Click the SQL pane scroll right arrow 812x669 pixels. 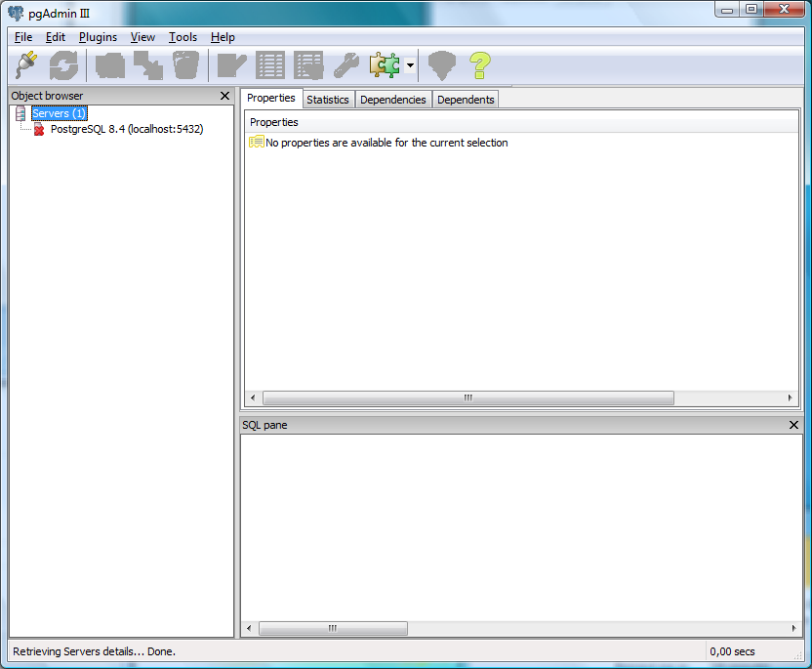pos(793,629)
